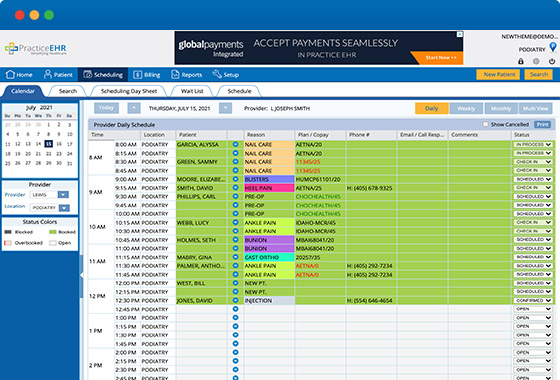Click the New Patient button
Image resolution: width=560 pixels, height=380 pixels.
tap(499, 74)
